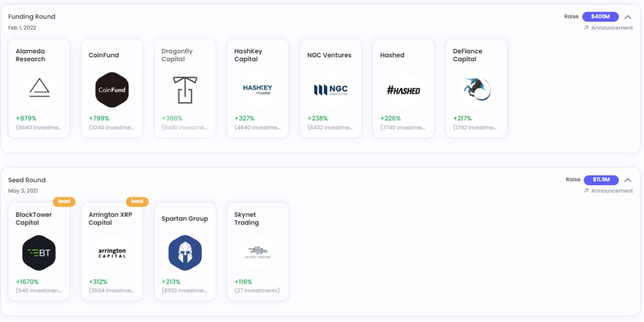
Task: Click the +226% return value
Action: tap(390, 119)
